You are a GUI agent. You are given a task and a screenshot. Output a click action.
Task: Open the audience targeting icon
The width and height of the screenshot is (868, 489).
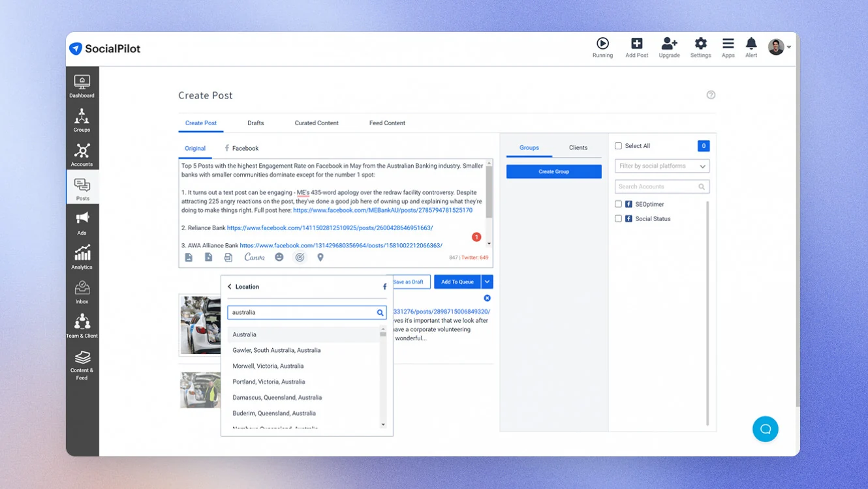coord(300,258)
